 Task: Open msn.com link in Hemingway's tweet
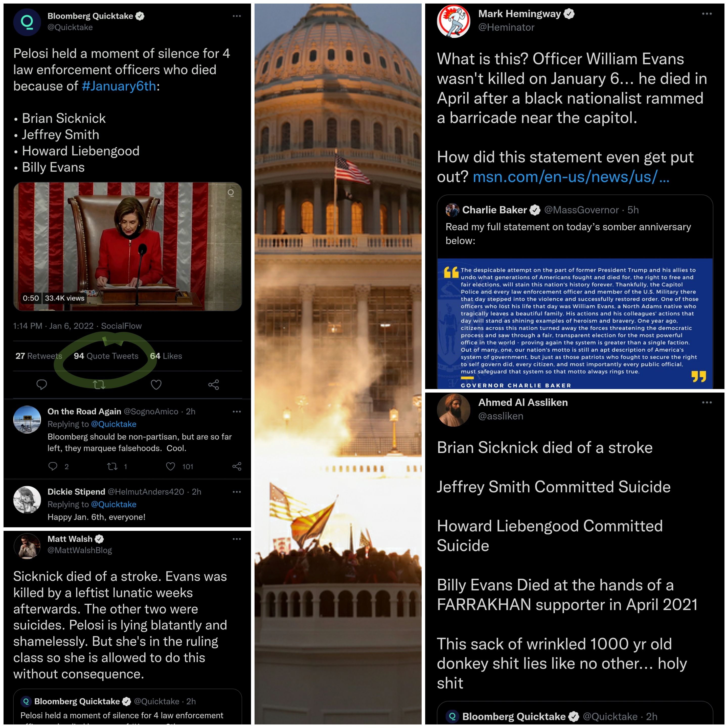pos(571,176)
